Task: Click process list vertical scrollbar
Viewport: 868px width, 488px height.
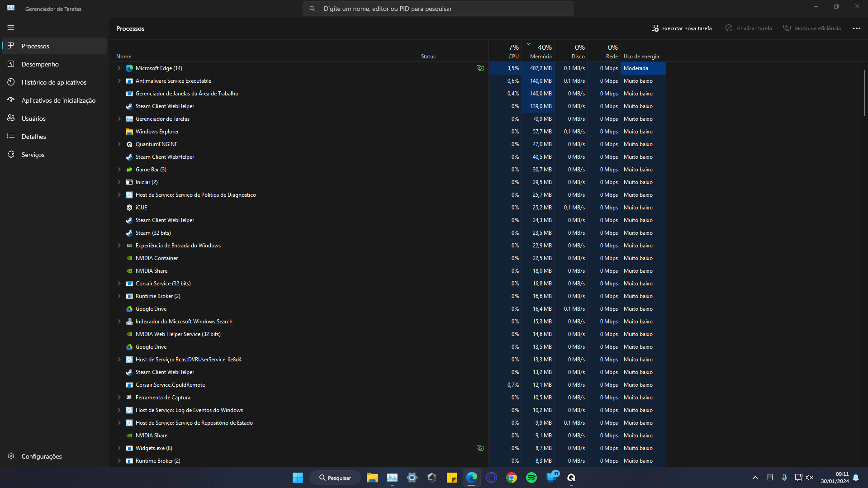Action: pyautogui.click(x=864, y=93)
